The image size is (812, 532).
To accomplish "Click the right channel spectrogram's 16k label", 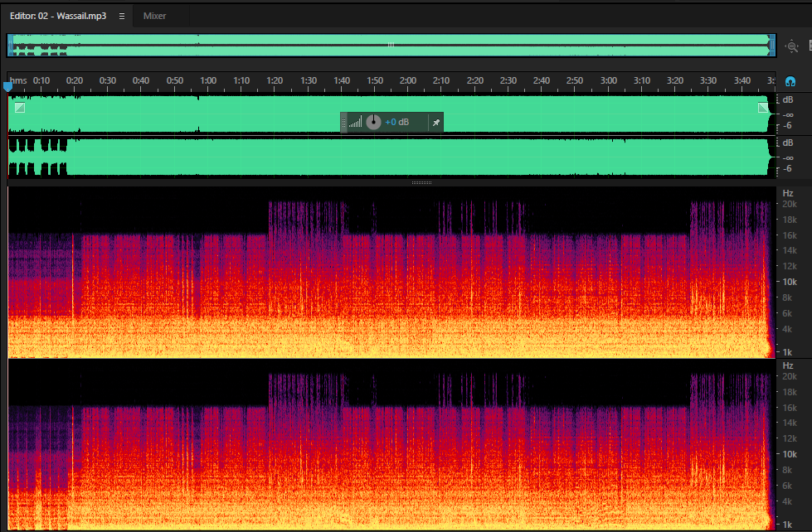I will 790,408.
